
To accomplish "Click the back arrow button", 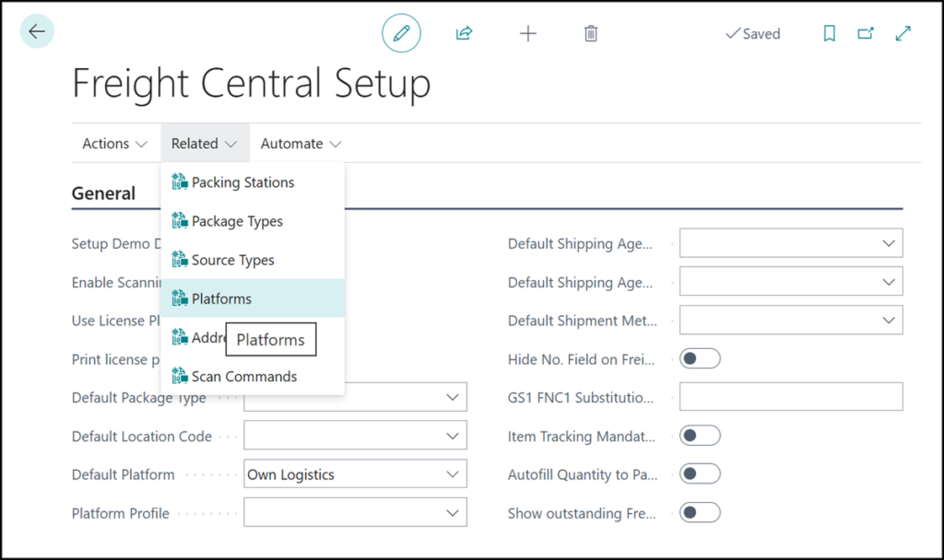I will [36, 32].
